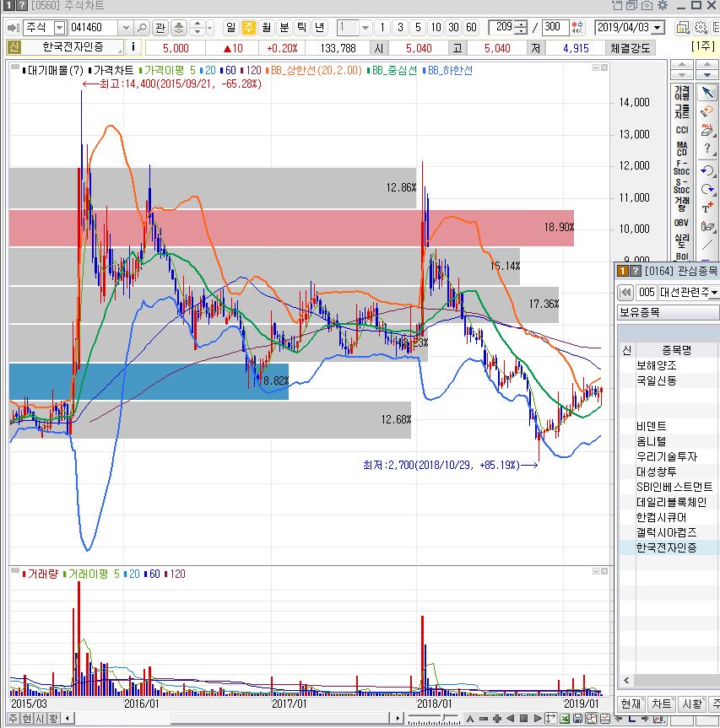
Task: Click the red-blue arrows icon after 300
Action: 577,27
